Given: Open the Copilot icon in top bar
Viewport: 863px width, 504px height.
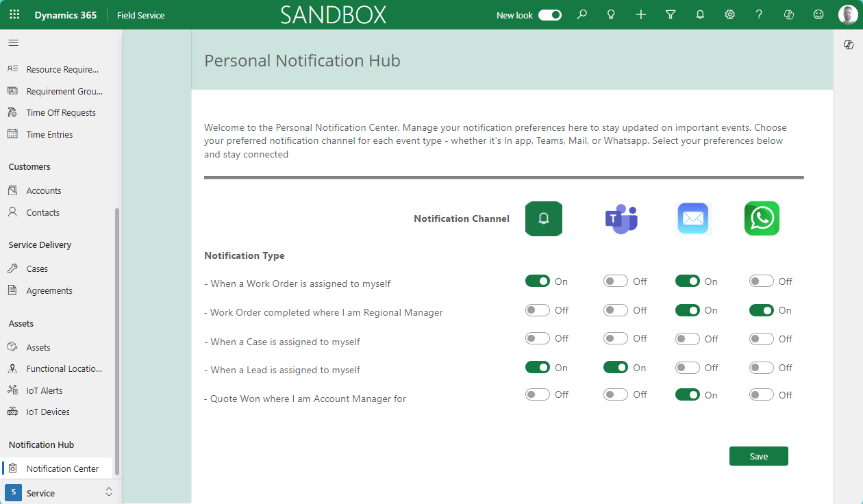Looking at the screenshot, I should [789, 14].
